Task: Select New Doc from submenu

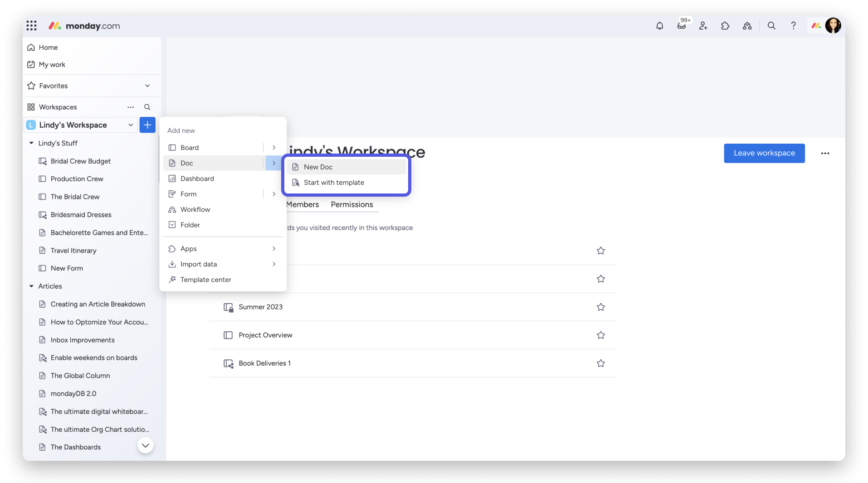Action: 346,167
